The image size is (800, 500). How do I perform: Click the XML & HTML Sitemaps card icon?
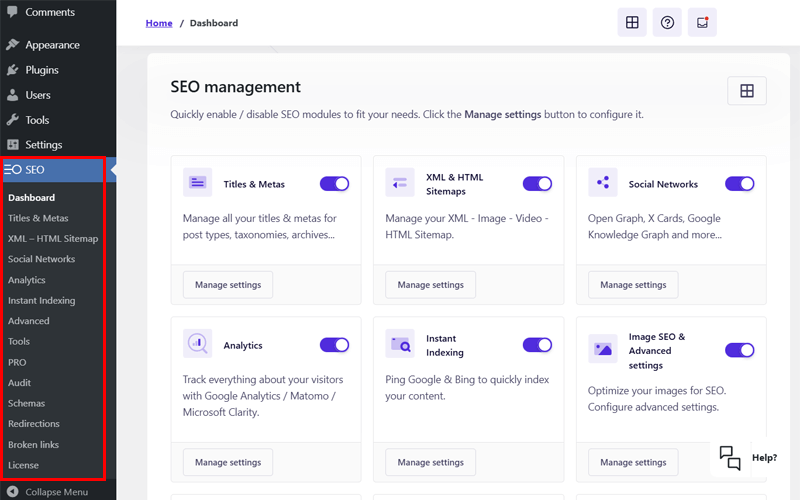point(400,182)
